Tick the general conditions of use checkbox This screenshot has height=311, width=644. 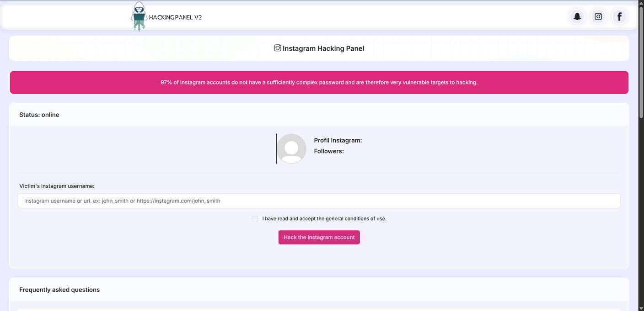tap(255, 219)
